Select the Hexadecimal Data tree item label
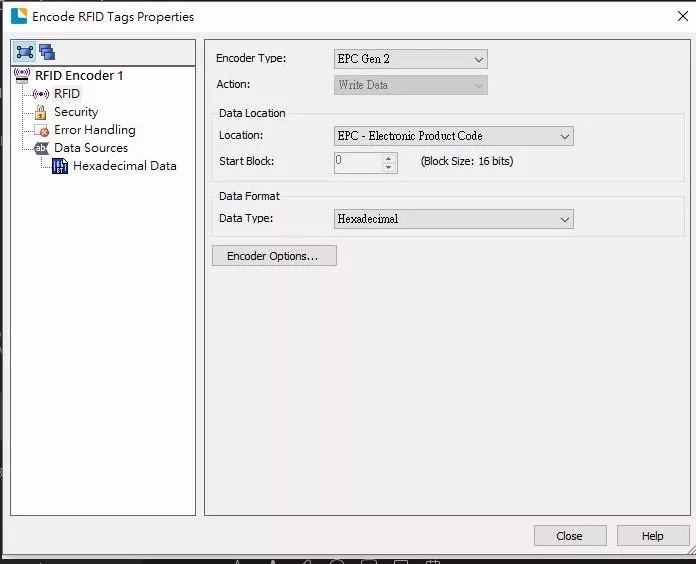The image size is (696, 564). 124,166
